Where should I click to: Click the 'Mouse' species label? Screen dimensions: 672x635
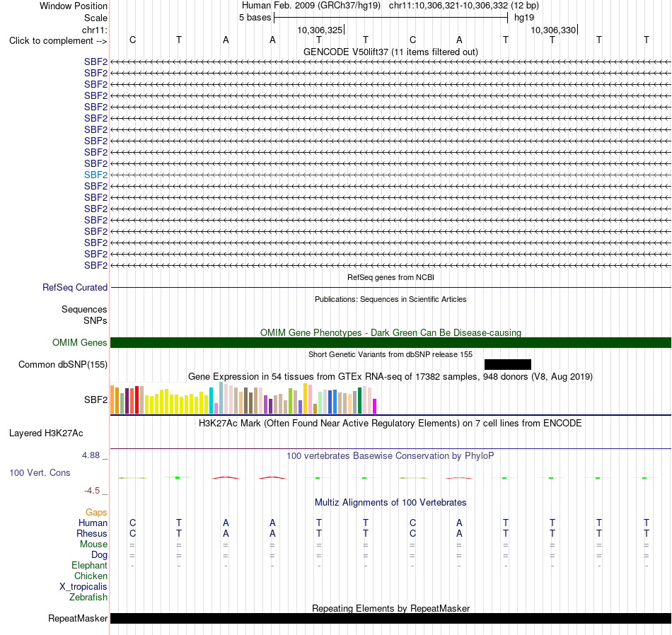click(x=93, y=544)
